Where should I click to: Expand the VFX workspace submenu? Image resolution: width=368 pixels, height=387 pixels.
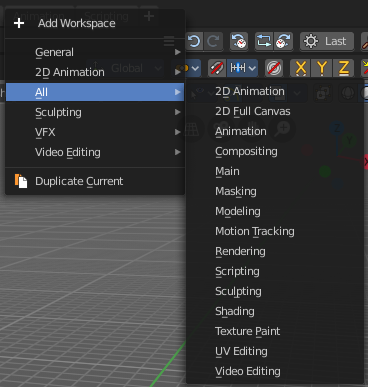(x=95, y=132)
